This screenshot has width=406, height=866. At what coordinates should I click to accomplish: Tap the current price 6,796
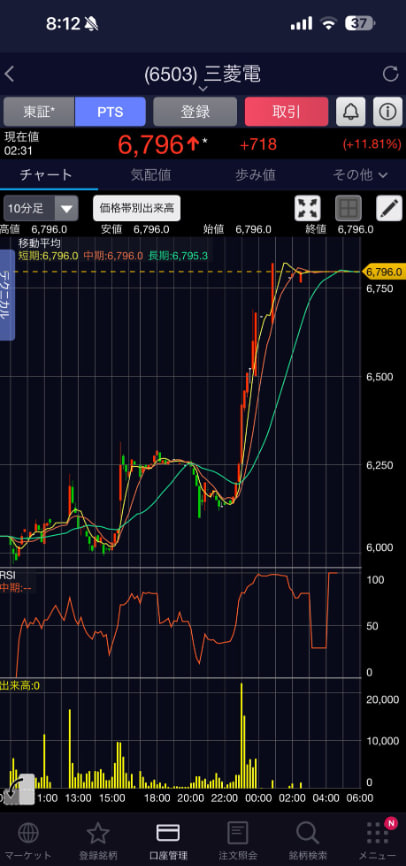point(151,145)
